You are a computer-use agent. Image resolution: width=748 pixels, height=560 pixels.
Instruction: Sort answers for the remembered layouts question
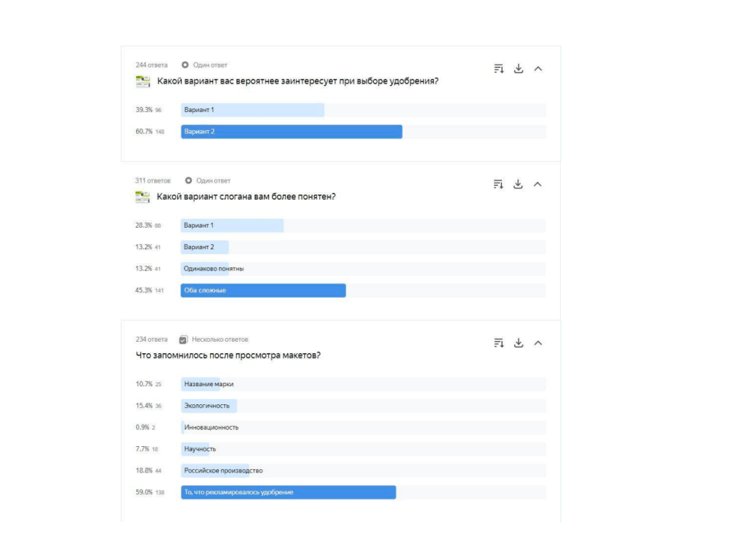[499, 343]
